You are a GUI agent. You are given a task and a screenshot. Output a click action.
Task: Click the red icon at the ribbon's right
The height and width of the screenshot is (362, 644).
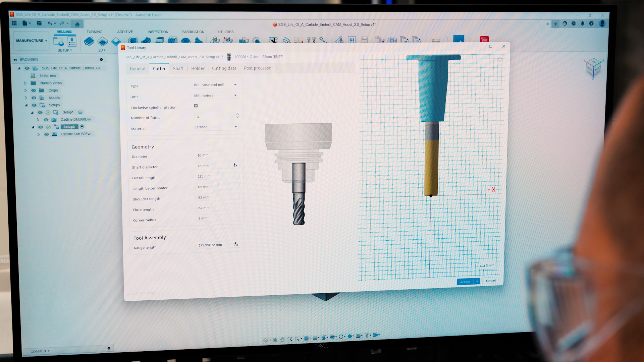click(484, 39)
